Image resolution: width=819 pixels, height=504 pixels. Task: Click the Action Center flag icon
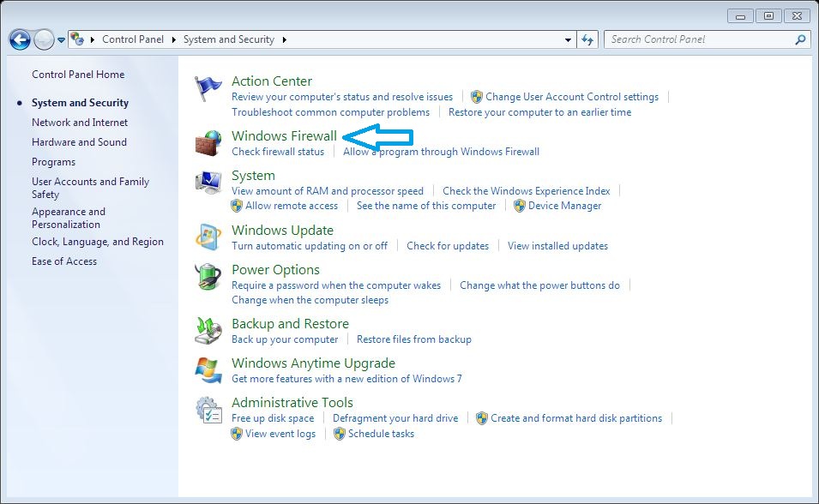[208, 88]
